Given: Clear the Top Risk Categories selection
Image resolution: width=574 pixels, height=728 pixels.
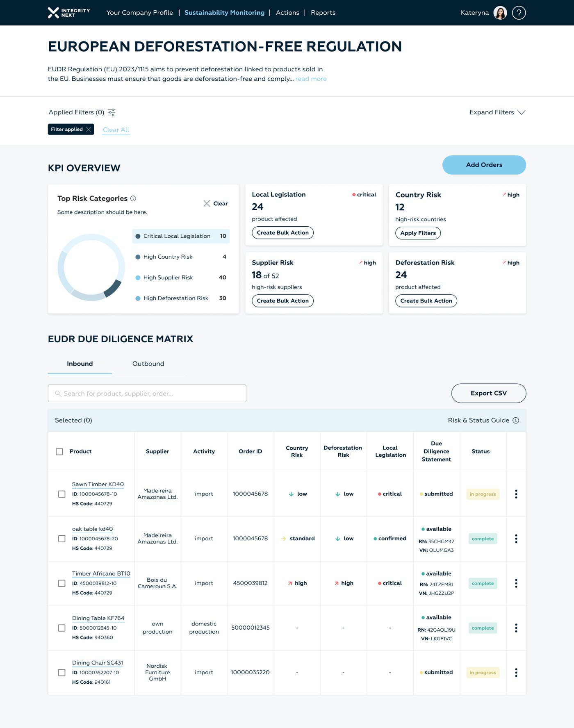Looking at the screenshot, I should tap(216, 203).
